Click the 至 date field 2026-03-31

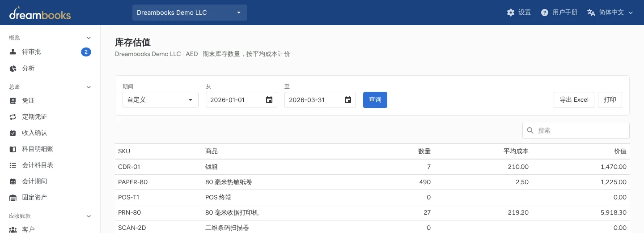(x=320, y=100)
